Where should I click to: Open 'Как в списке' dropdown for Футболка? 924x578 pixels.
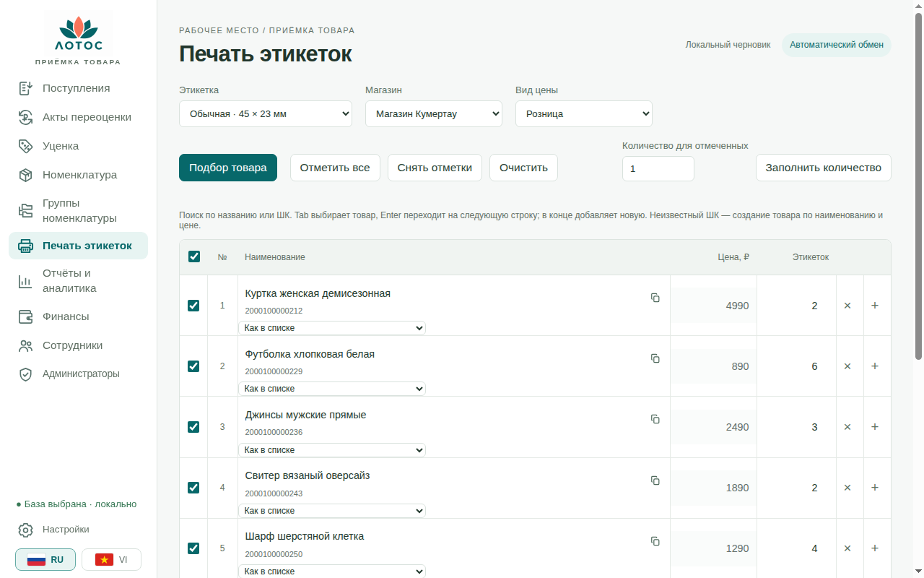332,389
